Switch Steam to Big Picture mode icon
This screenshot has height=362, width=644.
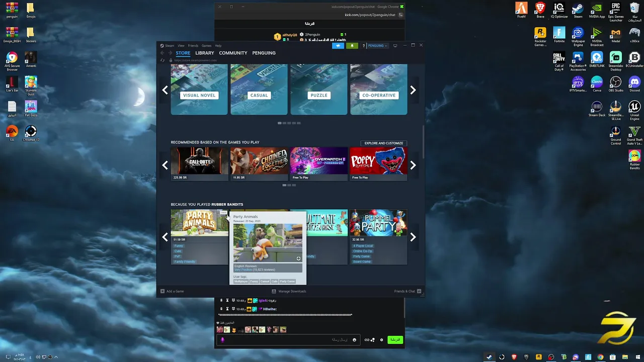(x=395, y=46)
